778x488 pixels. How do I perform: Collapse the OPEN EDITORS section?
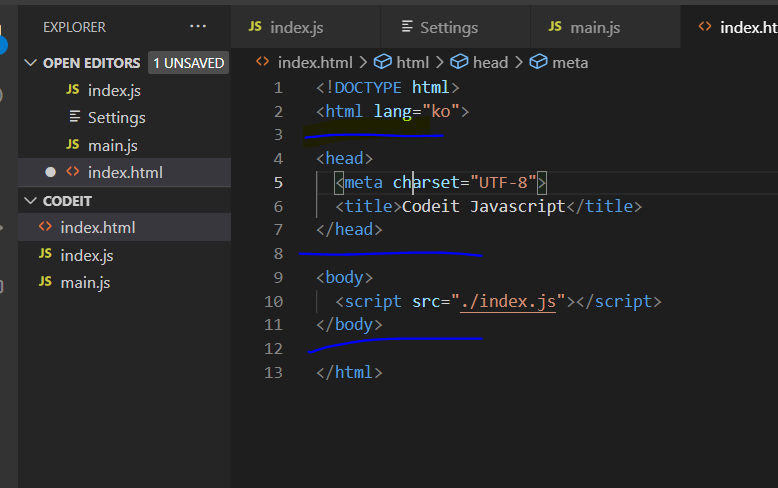(30, 63)
